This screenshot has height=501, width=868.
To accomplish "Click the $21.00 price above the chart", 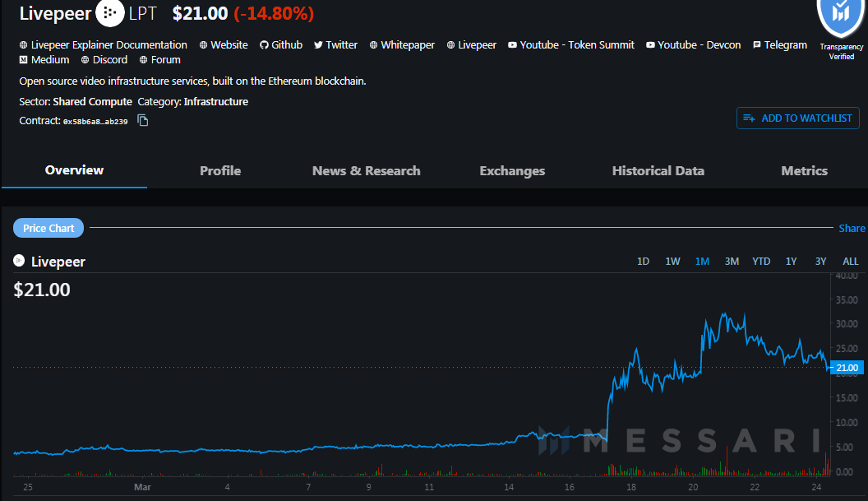I will tap(42, 290).
